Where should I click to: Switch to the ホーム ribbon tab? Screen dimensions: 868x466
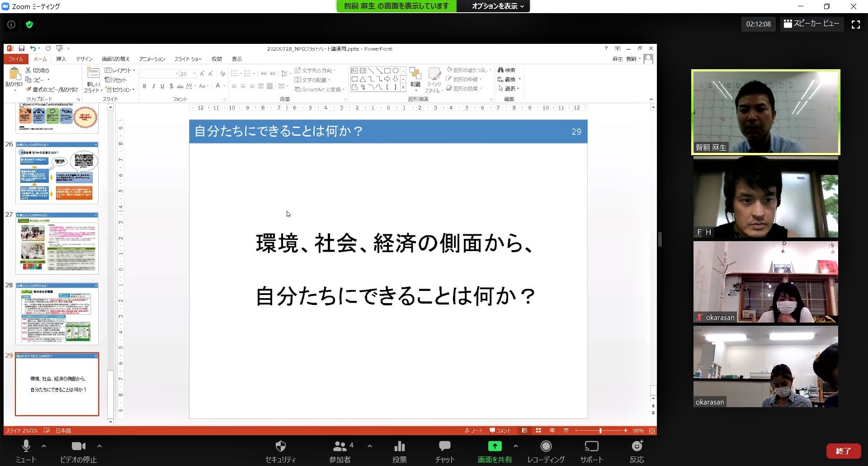click(x=40, y=59)
